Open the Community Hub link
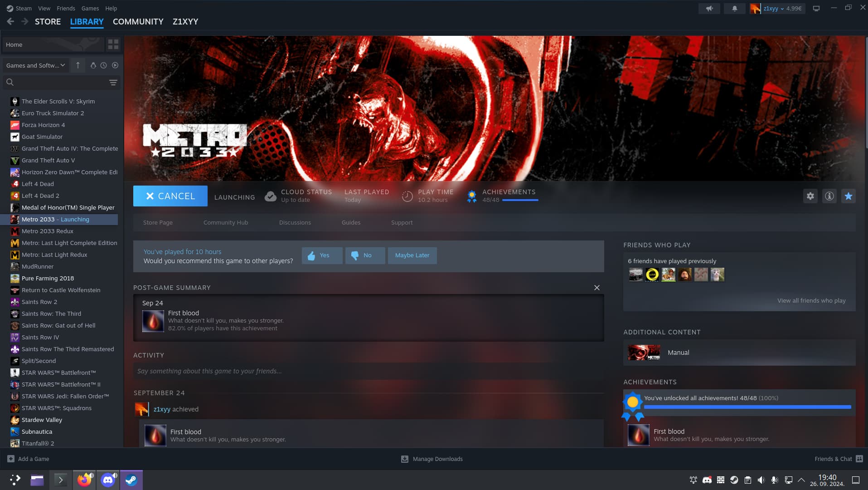The width and height of the screenshot is (868, 490). pyautogui.click(x=226, y=222)
